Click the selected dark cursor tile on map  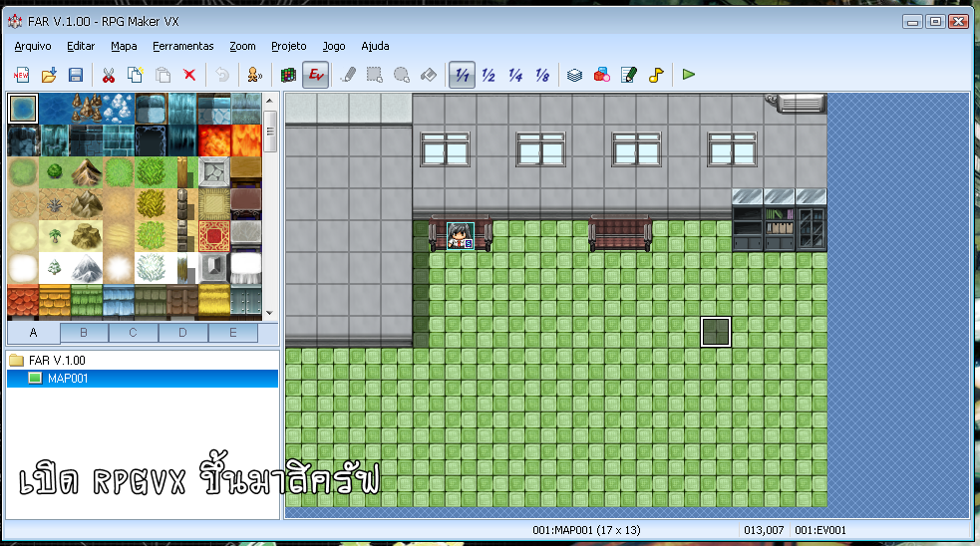click(x=716, y=332)
